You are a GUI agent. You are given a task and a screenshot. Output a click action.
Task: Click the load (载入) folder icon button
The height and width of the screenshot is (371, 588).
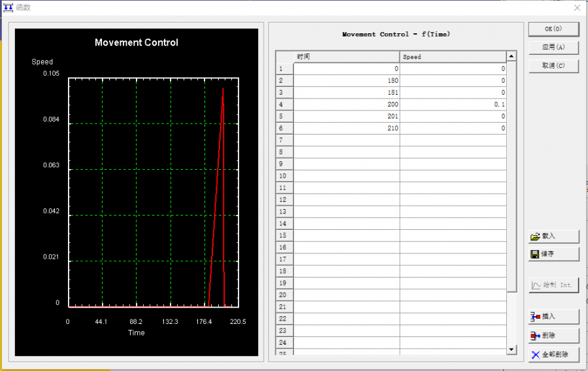(x=535, y=236)
